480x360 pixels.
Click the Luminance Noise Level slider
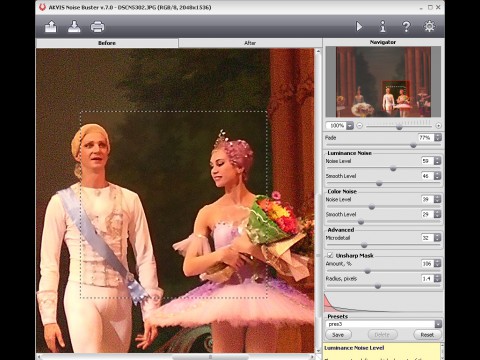[393, 169]
